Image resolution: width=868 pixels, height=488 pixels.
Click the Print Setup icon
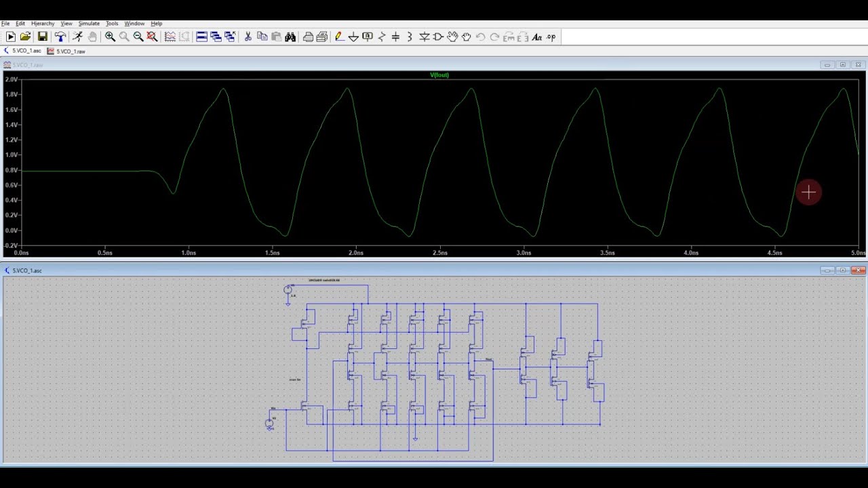322,37
